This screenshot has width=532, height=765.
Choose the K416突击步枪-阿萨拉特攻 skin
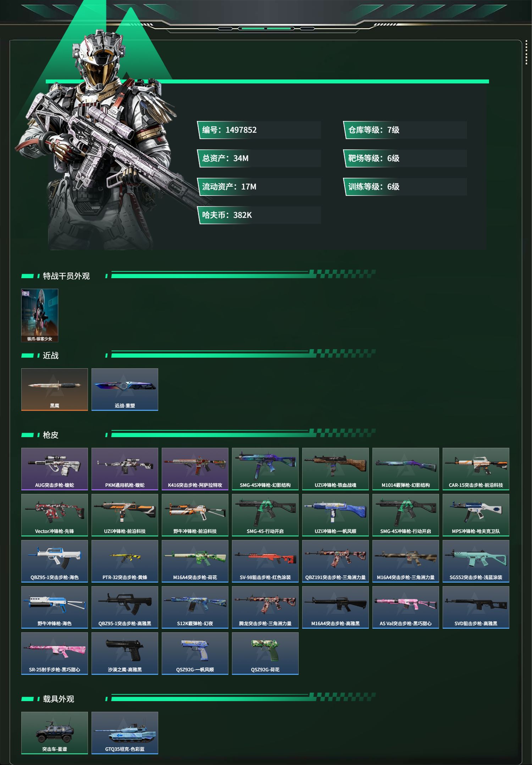coord(195,469)
